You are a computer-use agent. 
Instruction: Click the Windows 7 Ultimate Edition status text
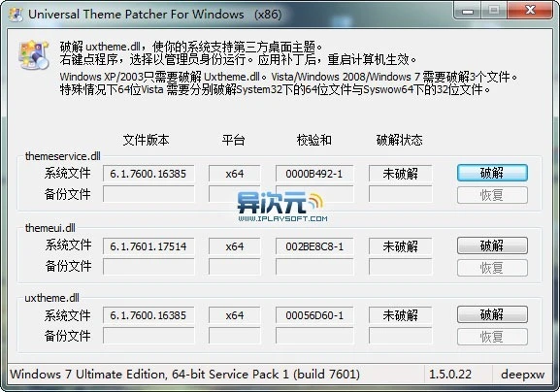(184, 375)
